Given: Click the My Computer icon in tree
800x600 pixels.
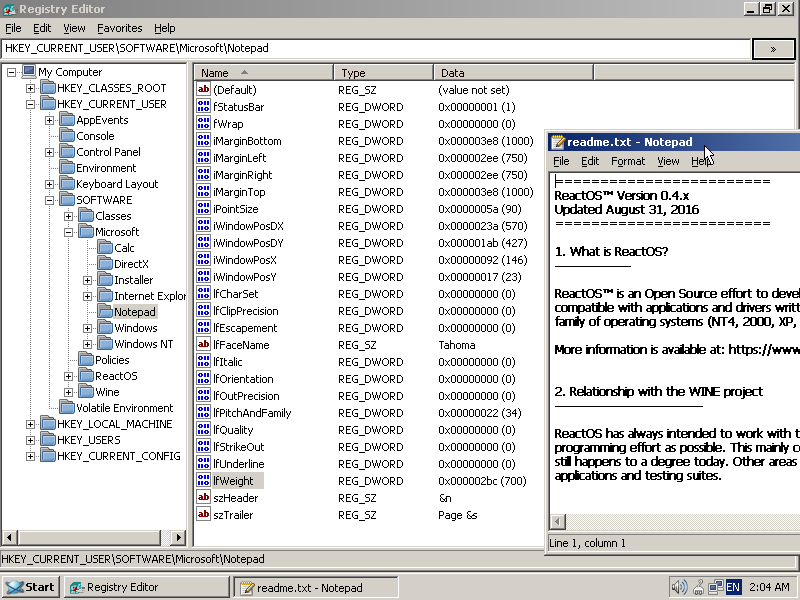Looking at the screenshot, I should [29, 72].
